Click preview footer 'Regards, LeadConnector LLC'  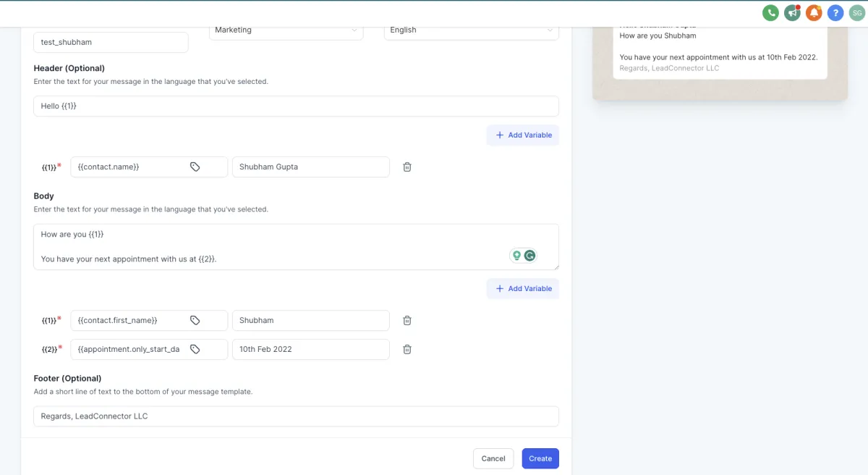click(670, 68)
